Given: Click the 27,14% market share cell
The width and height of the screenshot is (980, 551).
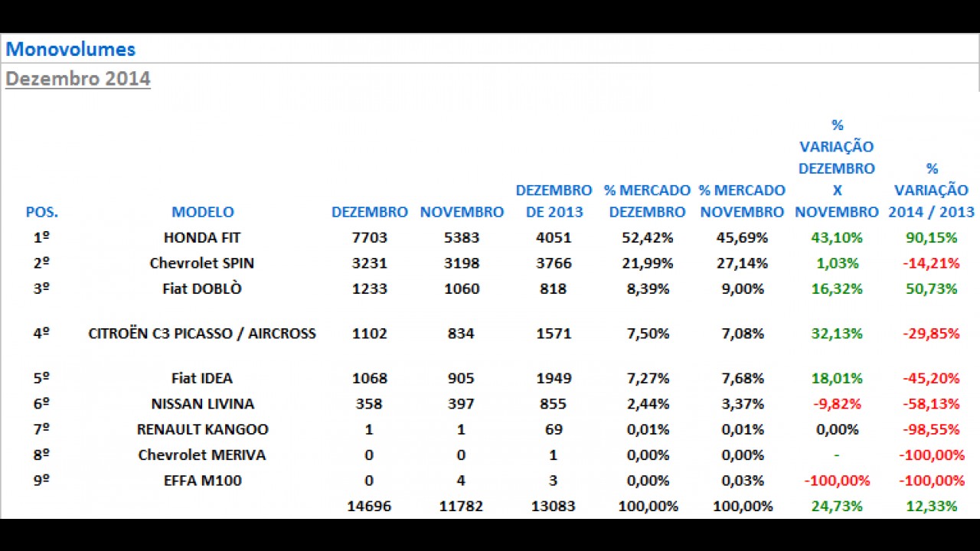Looking at the screenshot, I should 742,263.
